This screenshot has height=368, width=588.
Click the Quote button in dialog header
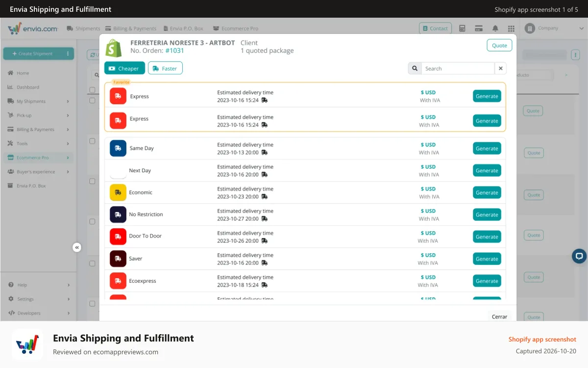point(499,45)
